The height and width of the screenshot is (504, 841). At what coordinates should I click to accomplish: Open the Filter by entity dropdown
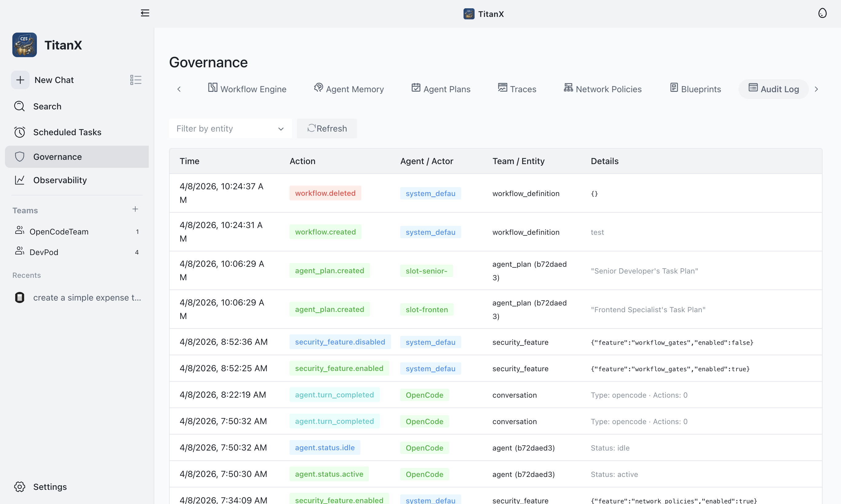point(230,128)
